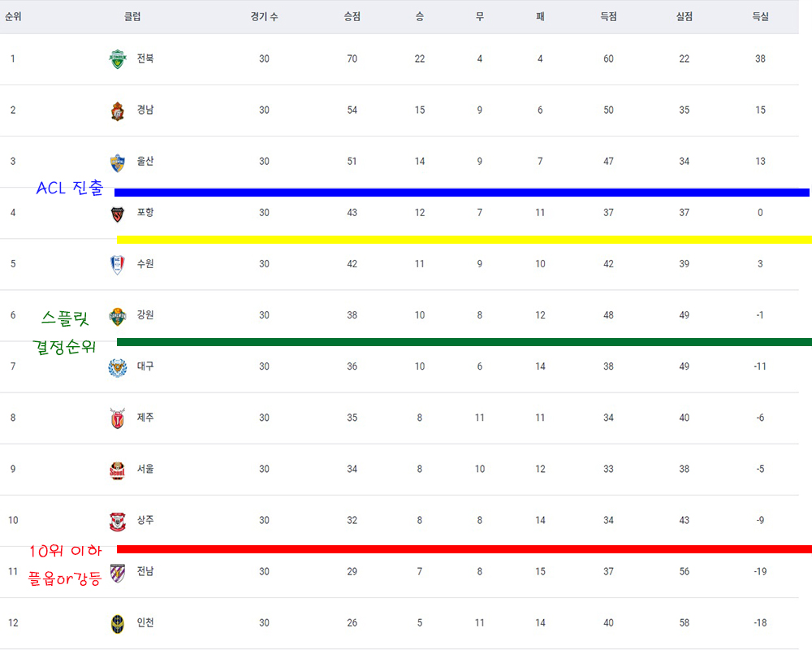Click the 인천 club crest icon
812x650 pixels.
coord(118,623)
